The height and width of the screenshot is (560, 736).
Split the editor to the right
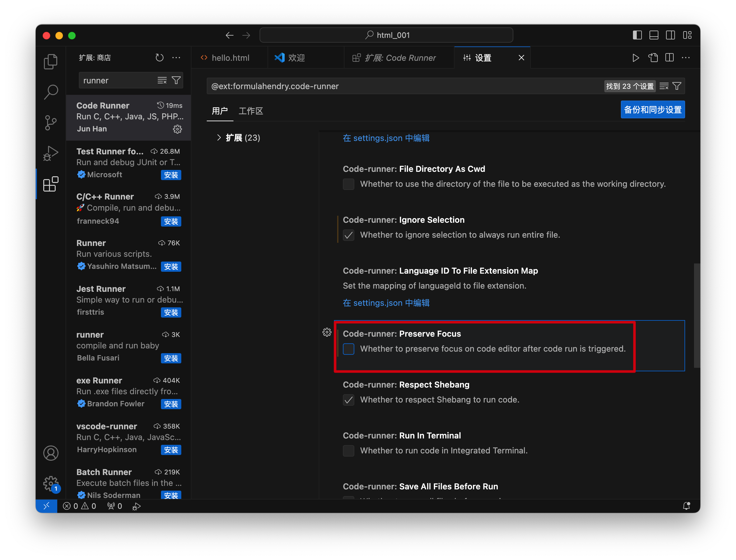pos(669,58)
